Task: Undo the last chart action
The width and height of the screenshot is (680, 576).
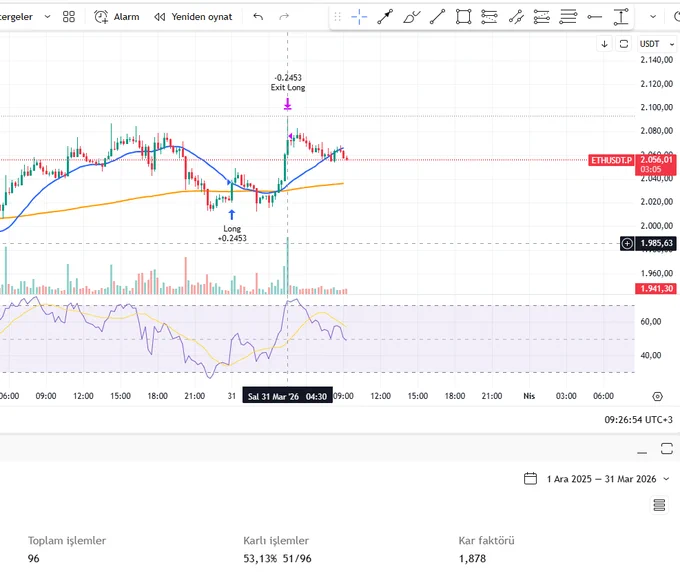Action: pos(258,17)
